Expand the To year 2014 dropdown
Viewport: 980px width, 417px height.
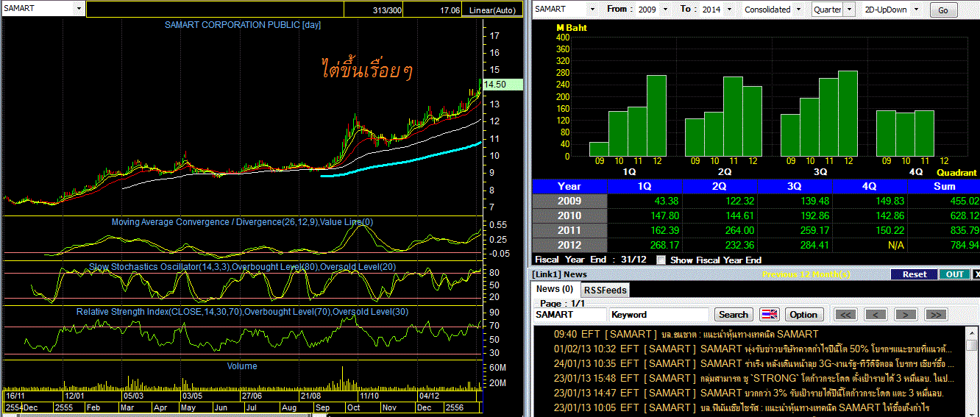point(728,9)
